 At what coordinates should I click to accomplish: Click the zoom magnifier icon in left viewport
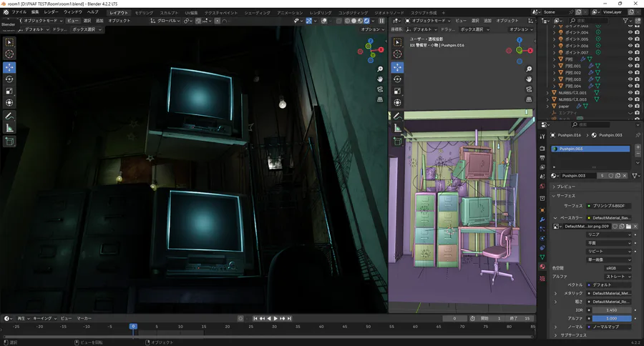pyautogui.click(x=380, y=69)
